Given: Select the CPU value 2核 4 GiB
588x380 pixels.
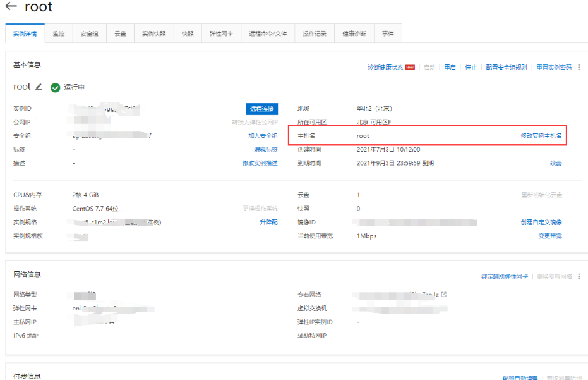Looking at the screenshot, I should tap(85, 195).
